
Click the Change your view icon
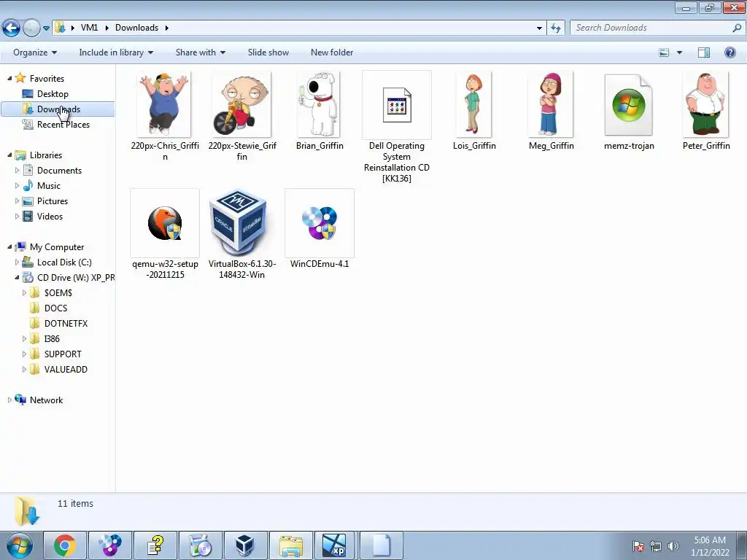pos(664,52)
